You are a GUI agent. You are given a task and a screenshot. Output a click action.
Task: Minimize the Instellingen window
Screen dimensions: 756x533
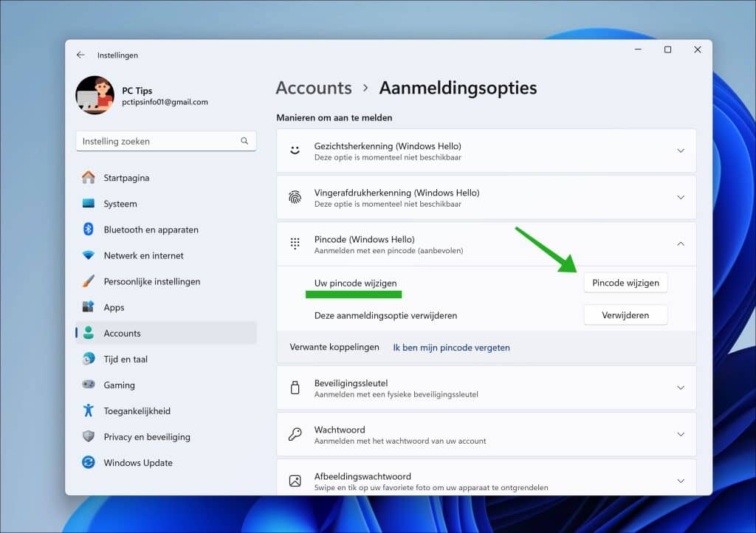click(638, 49)
